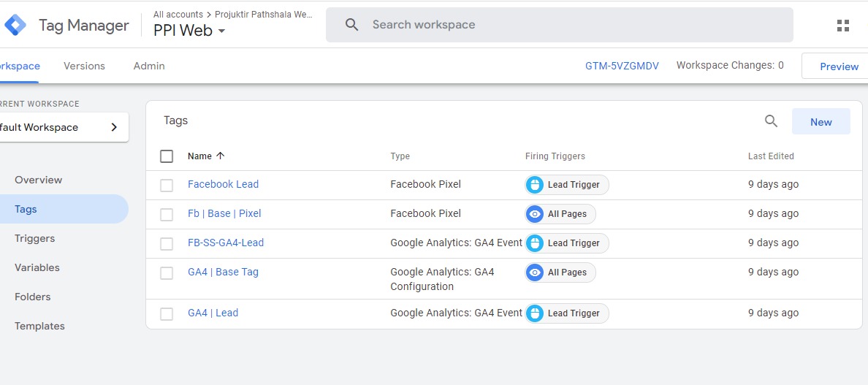Check the Fb | Base | Pixel checkbox

[x=167, y=215]
